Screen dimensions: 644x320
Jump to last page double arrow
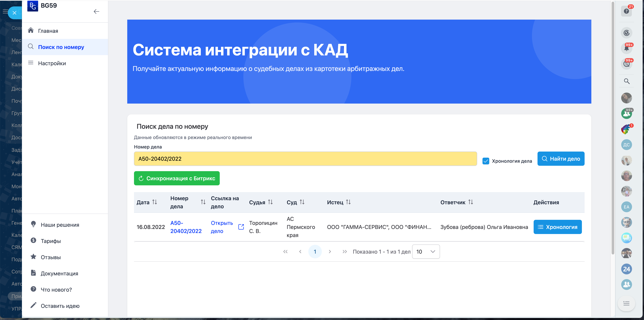[x=344, y=251]
